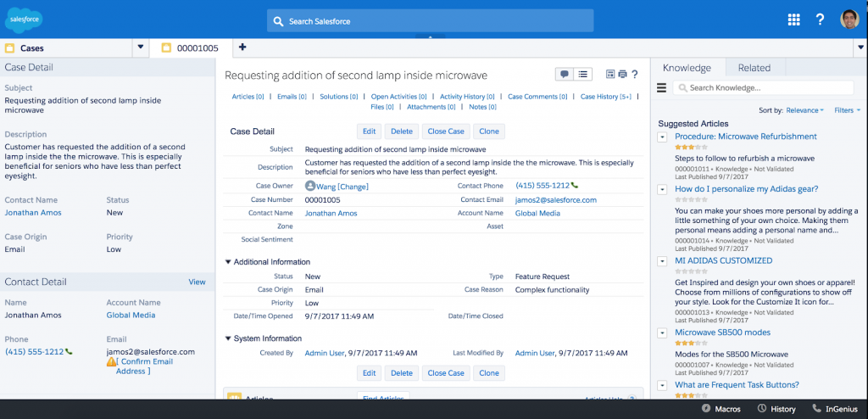The height and width of the screenshot is (419, 868).
Task: Click in the Search Salesforce field
Action: 430,21
